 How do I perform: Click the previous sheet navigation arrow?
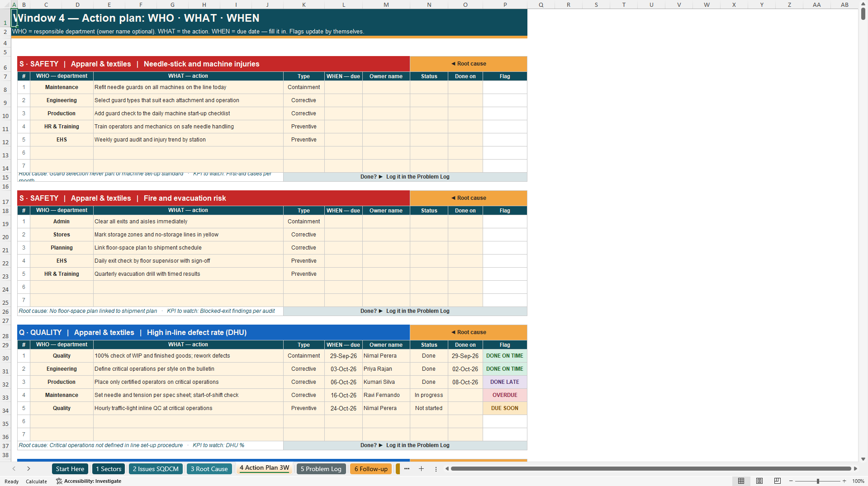(14, 469)
